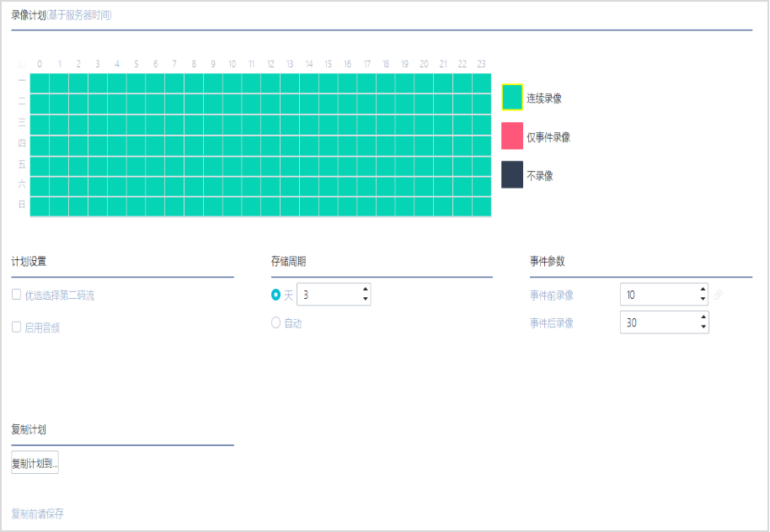
Task: Focus the 事件后录像 input showing 30
Action: coord(659,322)
